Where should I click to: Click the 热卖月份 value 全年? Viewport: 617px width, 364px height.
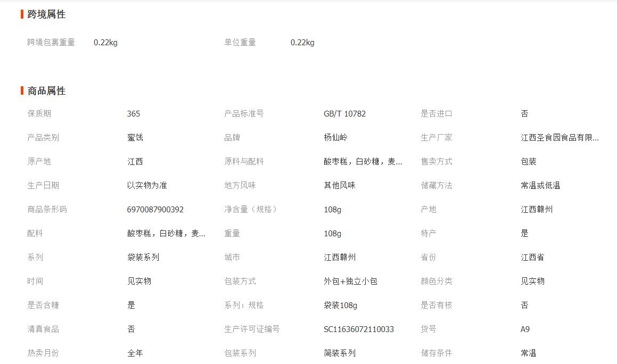(135, 353)
